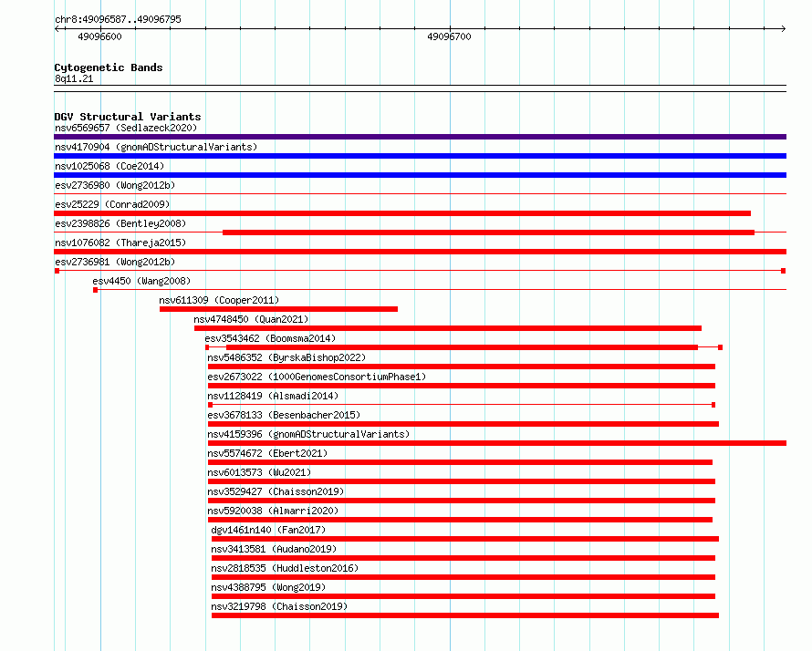
Task: Click the red nsv2818535 Huddleston2016 bar
Action: click(x=463, y=577)
